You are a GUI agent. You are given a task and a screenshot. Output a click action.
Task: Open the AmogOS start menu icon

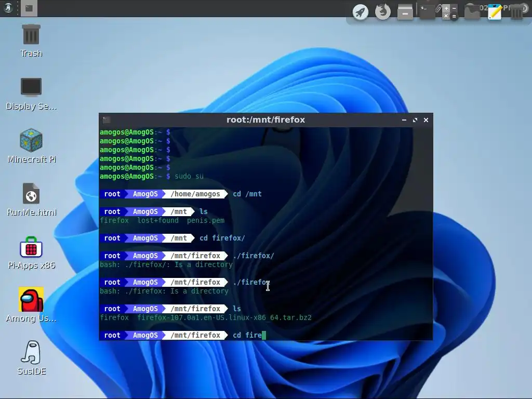[x=7, y=7]
